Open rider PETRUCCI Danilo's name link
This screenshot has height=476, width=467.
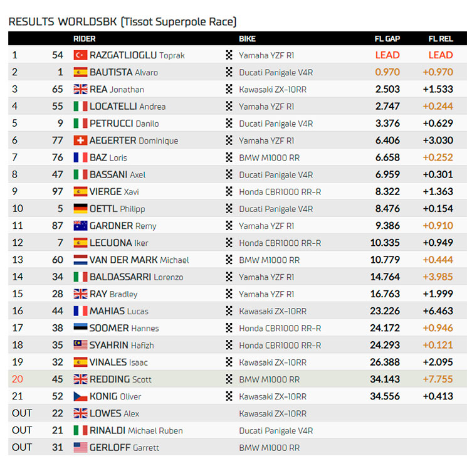[x=124, y=124]
